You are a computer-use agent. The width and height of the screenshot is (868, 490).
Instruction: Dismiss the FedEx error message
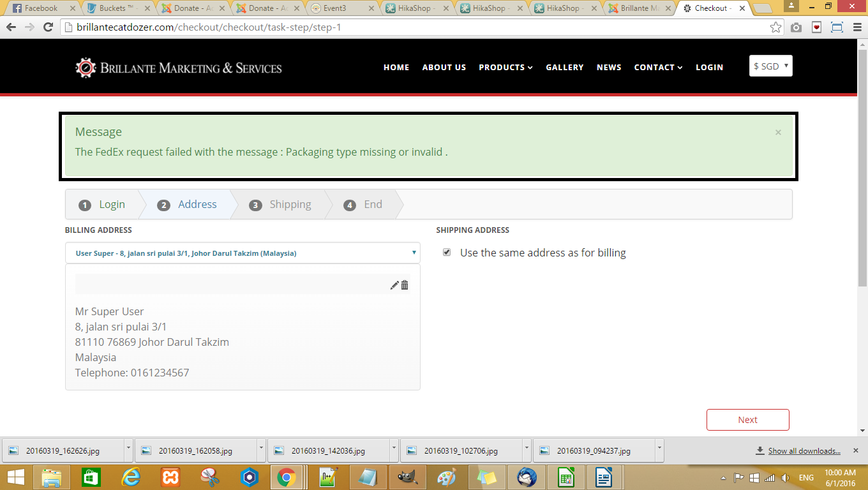point(778,132)
